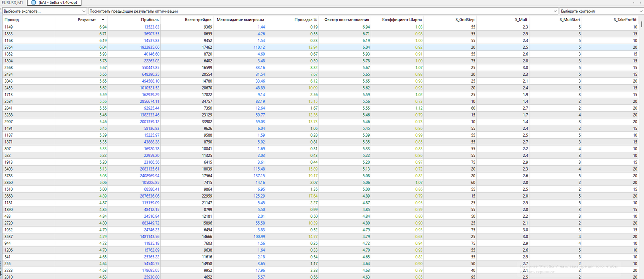Click profit value 92925.44

[x=151, y=108]
